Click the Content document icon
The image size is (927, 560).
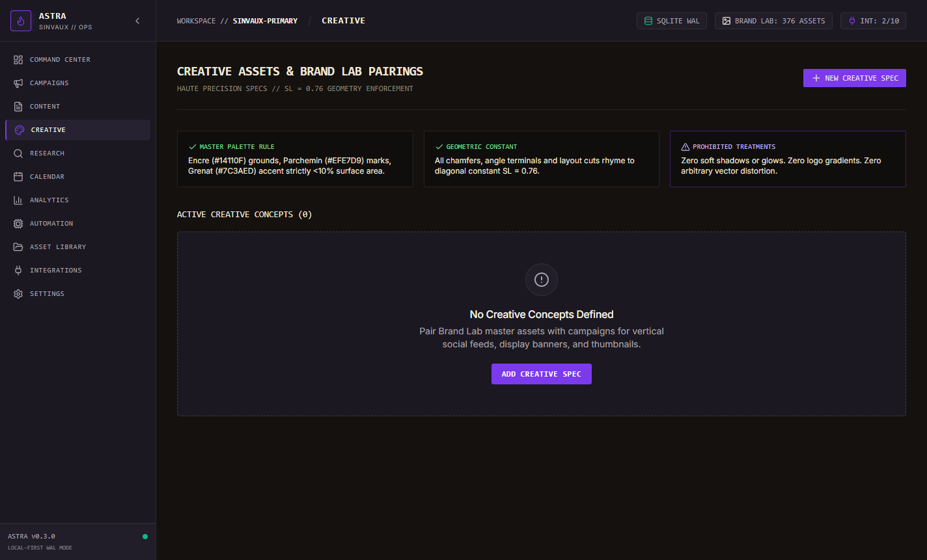tap(18, 107)
